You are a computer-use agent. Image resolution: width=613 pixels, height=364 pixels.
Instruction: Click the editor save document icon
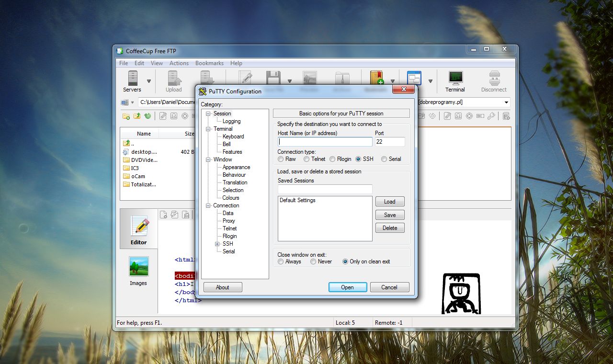coord(185,215)
